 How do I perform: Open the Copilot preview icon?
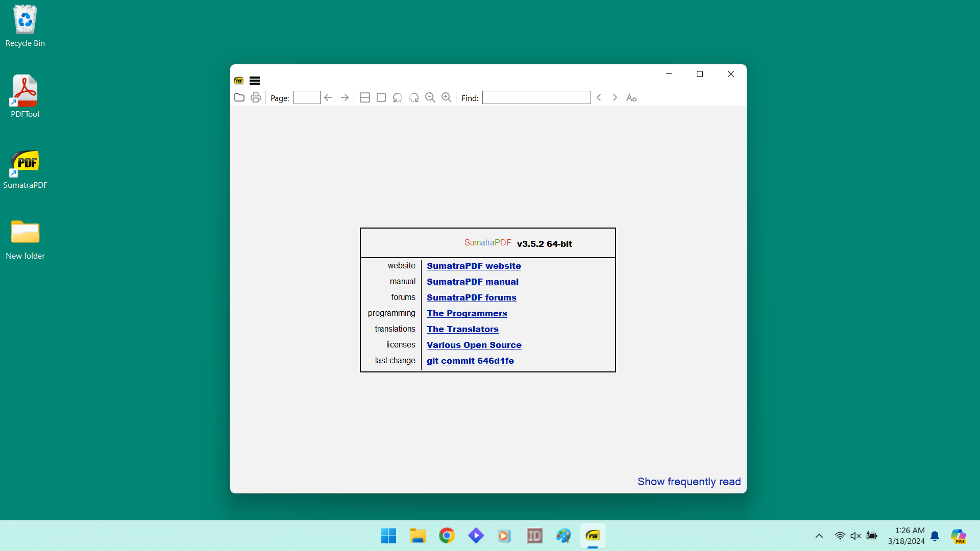tap(958, 536)
